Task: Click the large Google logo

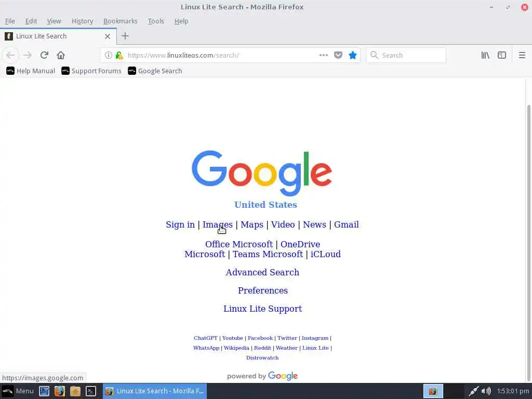Action: pyautogui.click(x=262, y=173)
